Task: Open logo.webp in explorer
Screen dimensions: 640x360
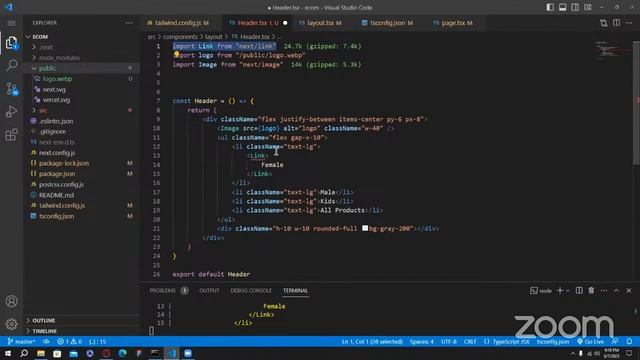Action: [x=57, y=79]
